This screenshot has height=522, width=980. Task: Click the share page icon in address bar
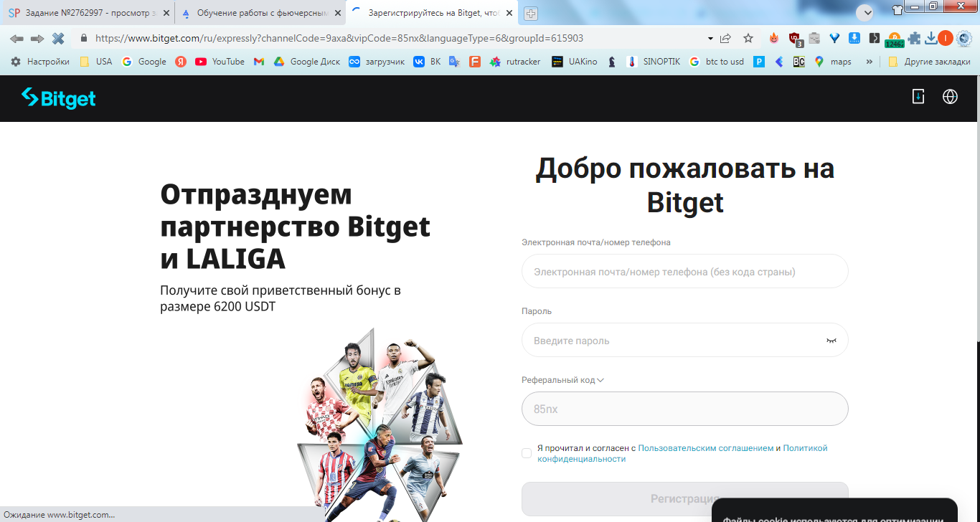[725, 38]
